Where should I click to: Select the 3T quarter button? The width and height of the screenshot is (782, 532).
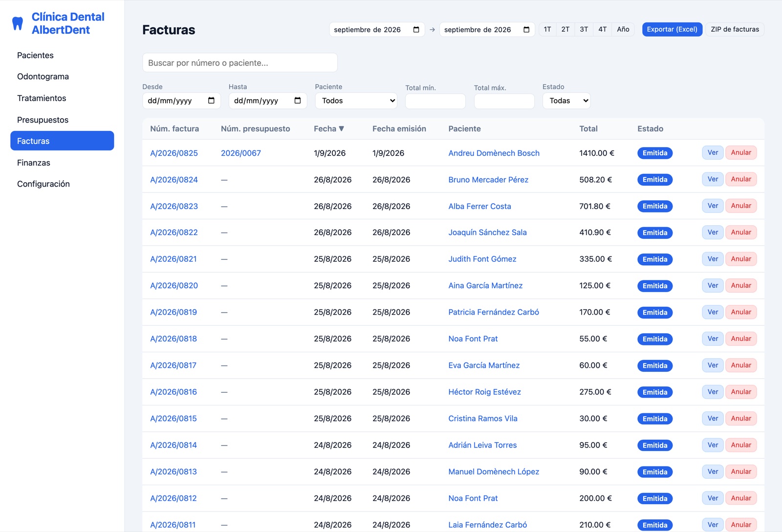click(x=584, y=29)
